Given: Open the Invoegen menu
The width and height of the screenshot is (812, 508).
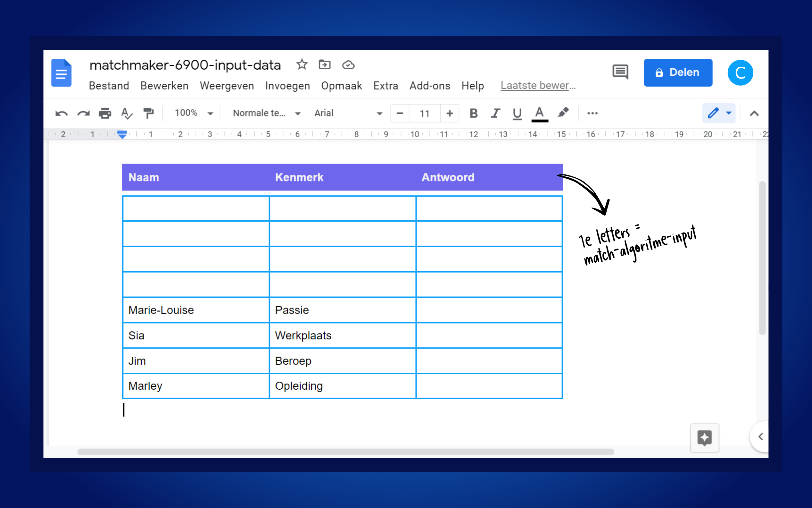Looking at the screenshot, I should pos(287,86).
